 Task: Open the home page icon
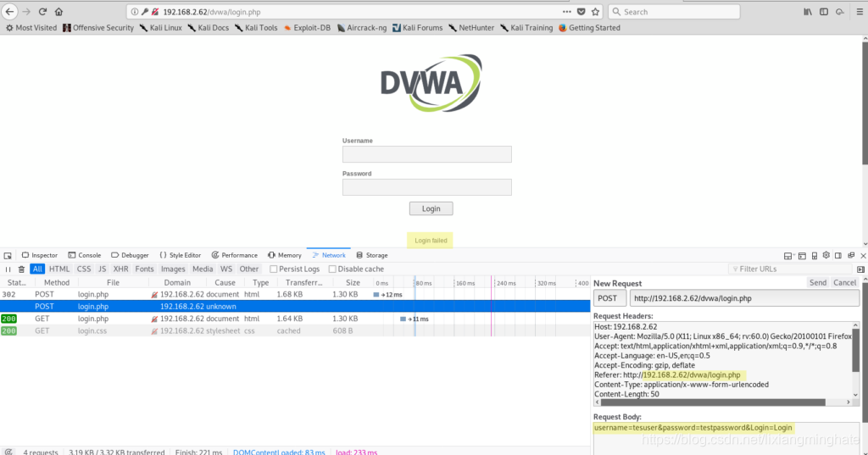click(58, 12)
